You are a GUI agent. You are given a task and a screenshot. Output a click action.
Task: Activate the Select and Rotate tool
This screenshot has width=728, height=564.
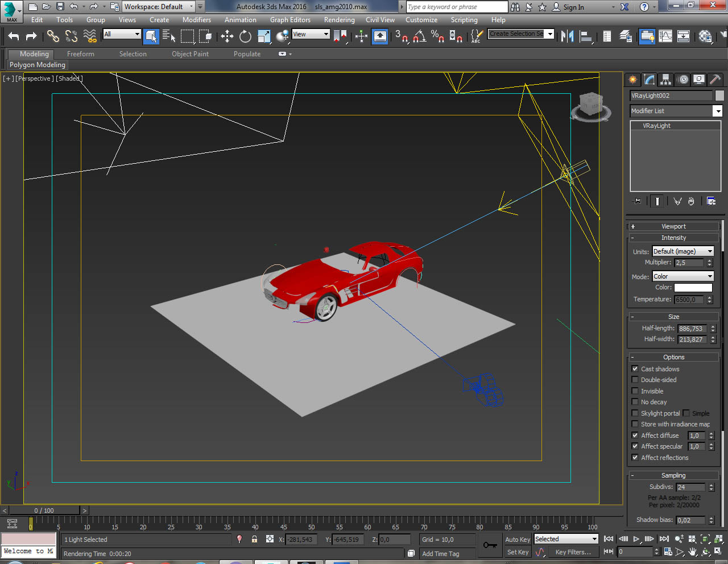[x=245, y=36]
